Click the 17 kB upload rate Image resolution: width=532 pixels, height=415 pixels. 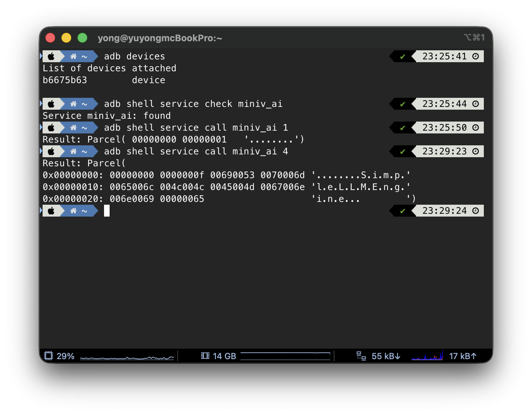pyautogui.click(x=463, y=356)
